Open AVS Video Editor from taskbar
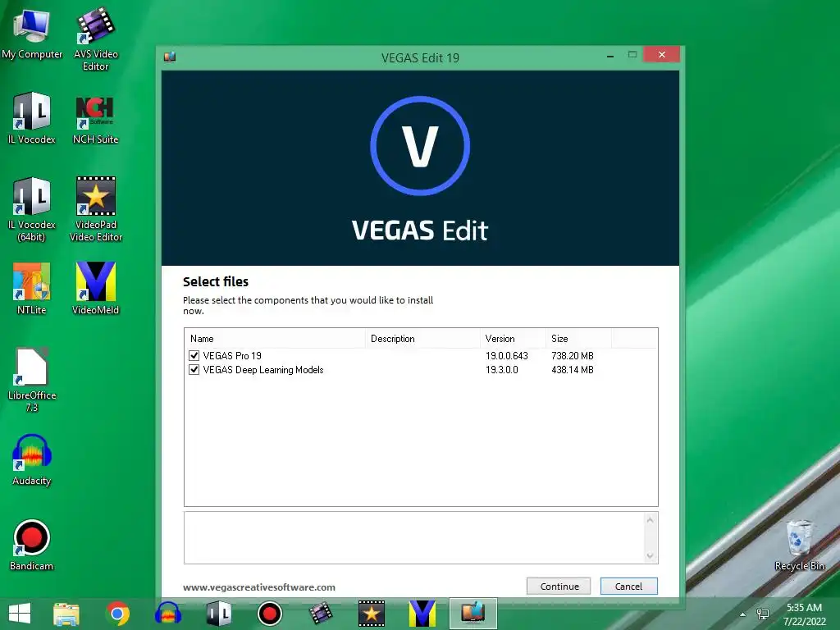 321,614
